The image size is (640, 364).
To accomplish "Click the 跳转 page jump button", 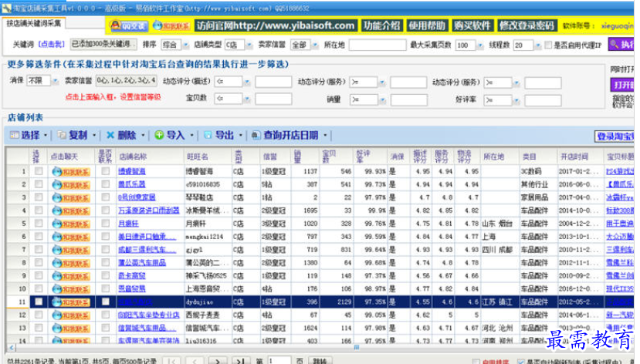I will coord(320,361).
